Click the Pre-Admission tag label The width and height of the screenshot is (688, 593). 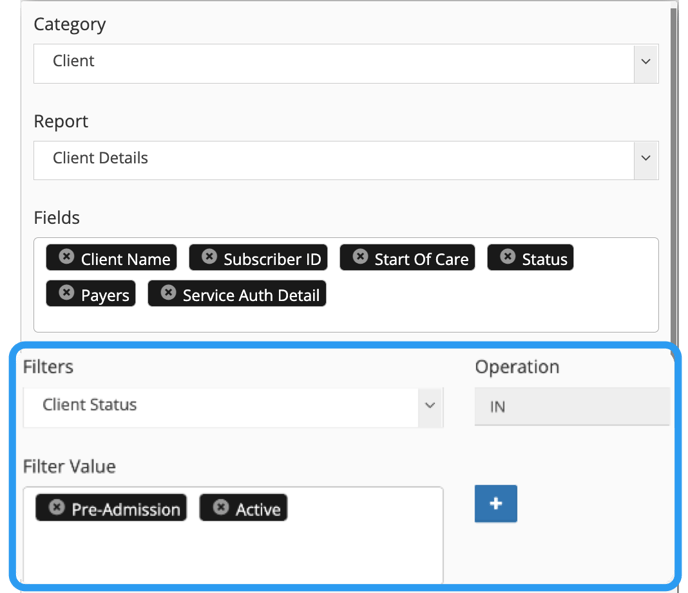[126, 510]
